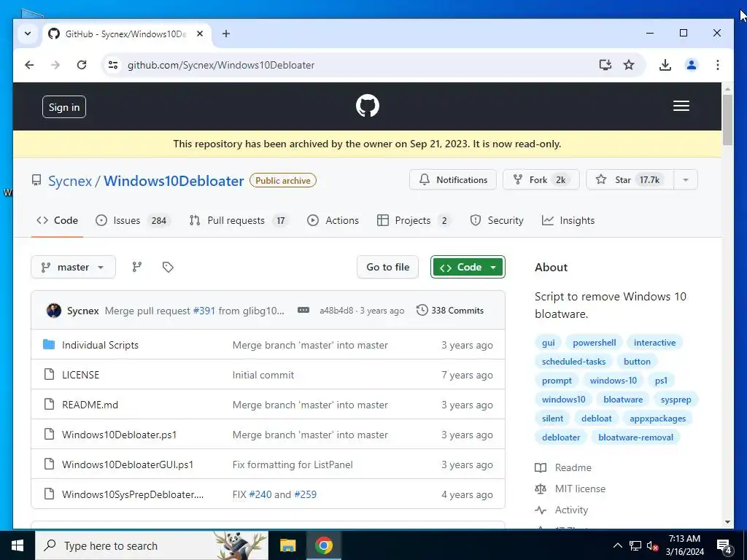
Task: View tags via the tag icon
Action: click(x=168, y=267)
